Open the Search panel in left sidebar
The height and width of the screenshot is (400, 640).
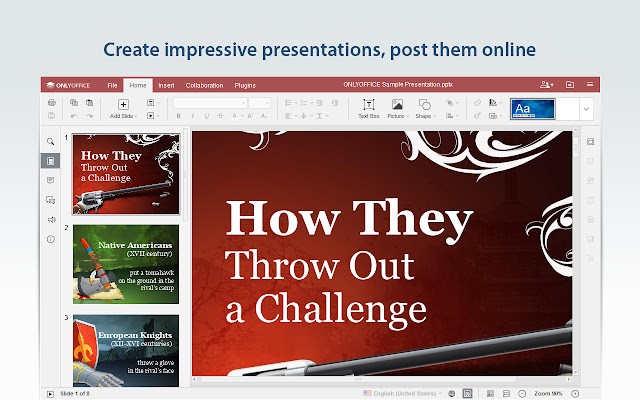click(50, 141)
